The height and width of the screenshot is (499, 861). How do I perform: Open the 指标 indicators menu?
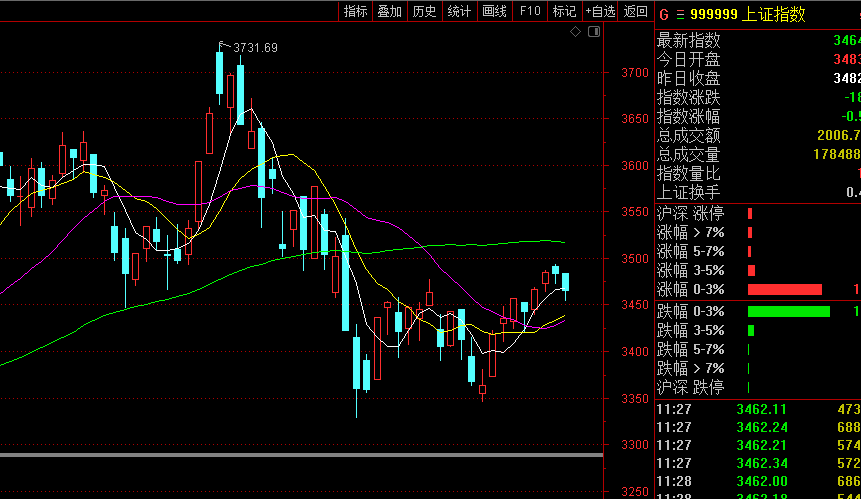[355, 12]
